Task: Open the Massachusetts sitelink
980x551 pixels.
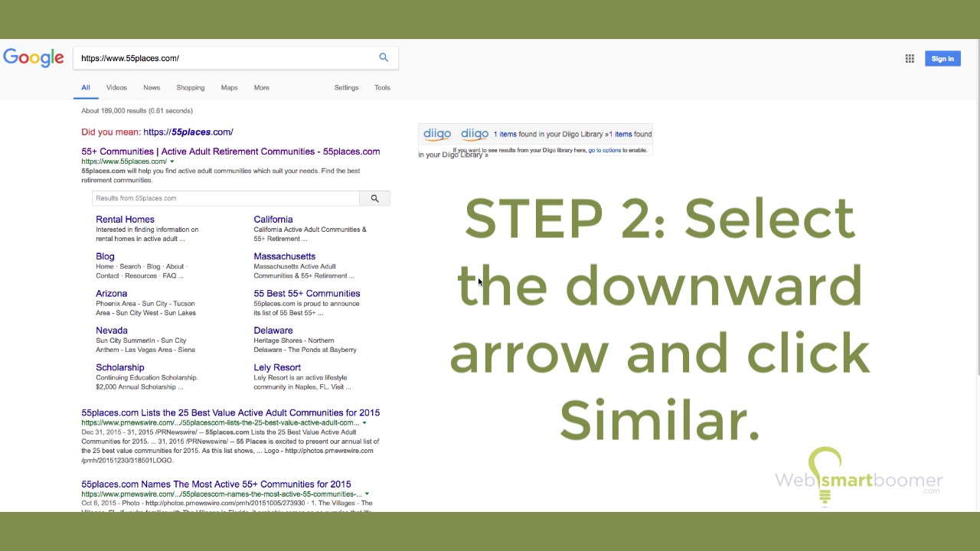Action: [285, 256]
